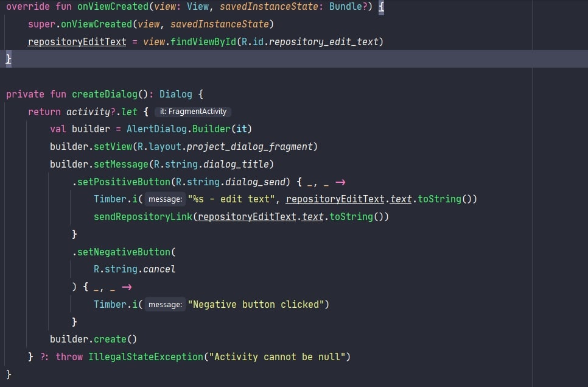Click the 'sendRepositoryLink' function call
588x387 pixels.
point(143,216)
